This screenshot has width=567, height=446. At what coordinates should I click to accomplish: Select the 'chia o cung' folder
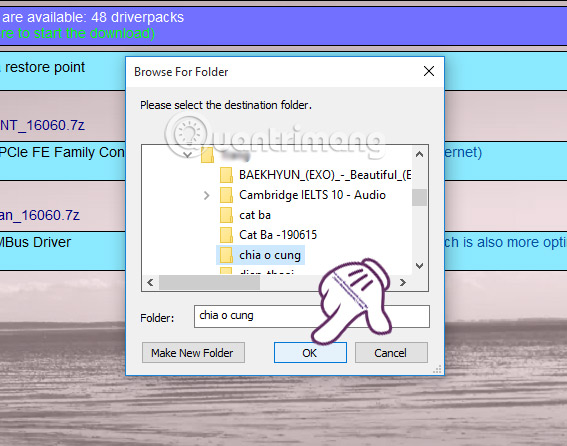coord(260,255)
